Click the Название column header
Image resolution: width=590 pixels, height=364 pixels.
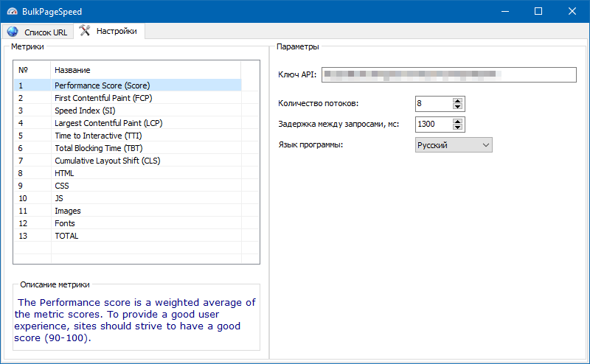click(x=145, y=70)
